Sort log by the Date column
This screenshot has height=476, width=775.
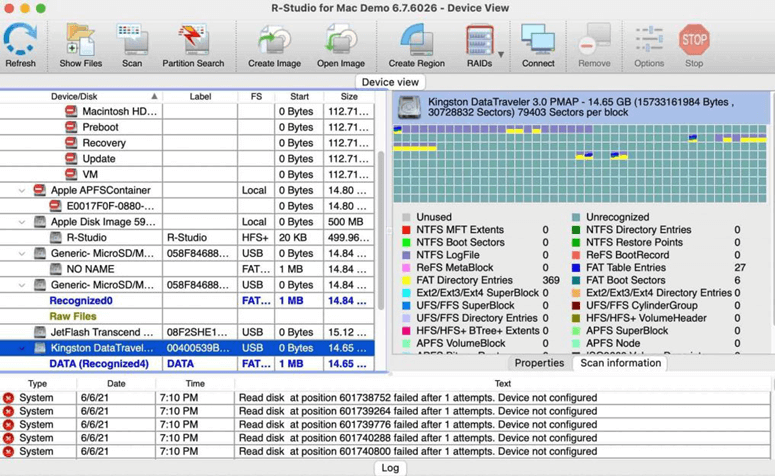(x=116, y=384)
